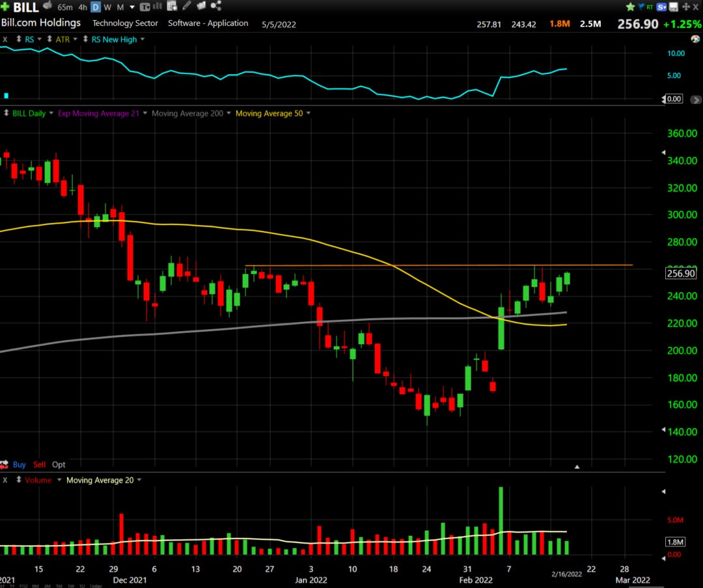The width and height of the screenshot is (703, 588).
Task: Close the RS indicator pane with x
Action: coord(5,40)
